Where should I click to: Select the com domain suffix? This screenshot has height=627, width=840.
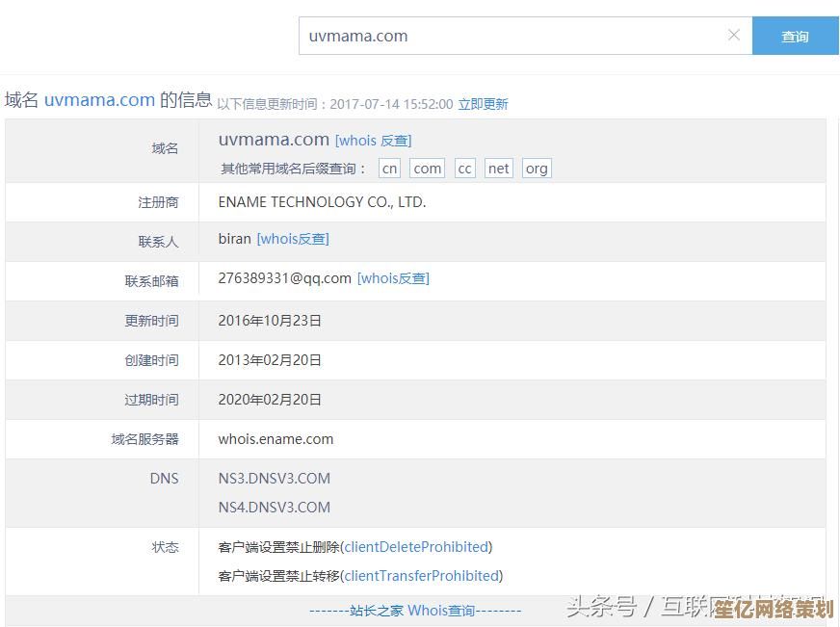427,169
